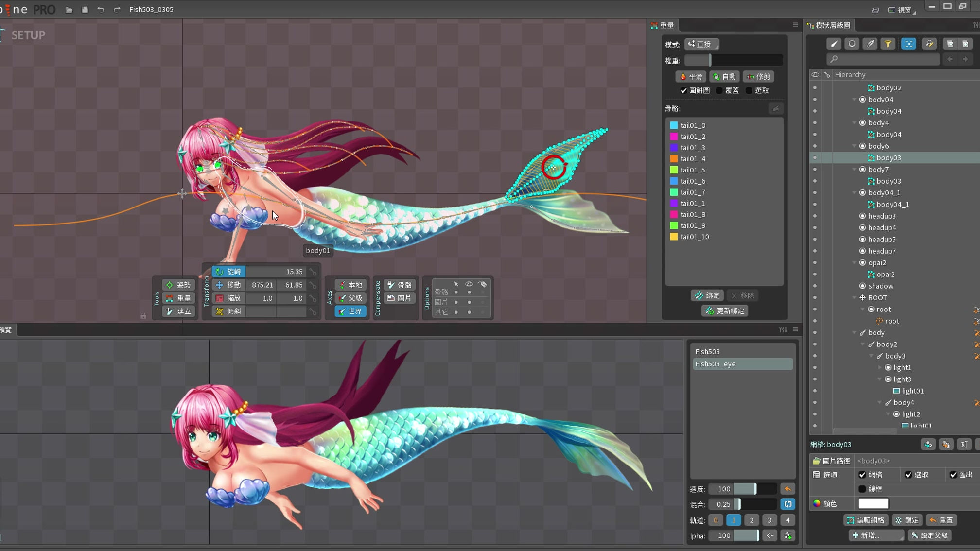
Task: Open the white 顏色 color swatch
Action: click(x=873, y=503)
